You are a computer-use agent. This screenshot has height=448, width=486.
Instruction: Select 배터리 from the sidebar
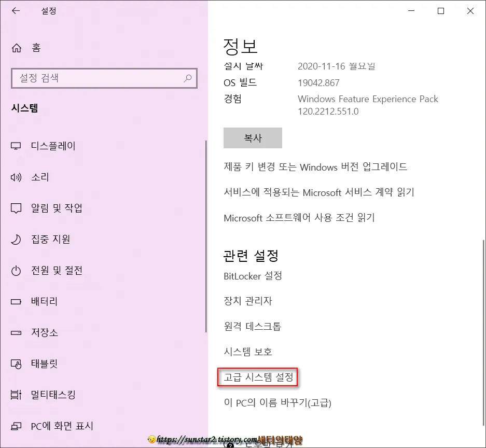pyautogui.click(x=45, y=301)
